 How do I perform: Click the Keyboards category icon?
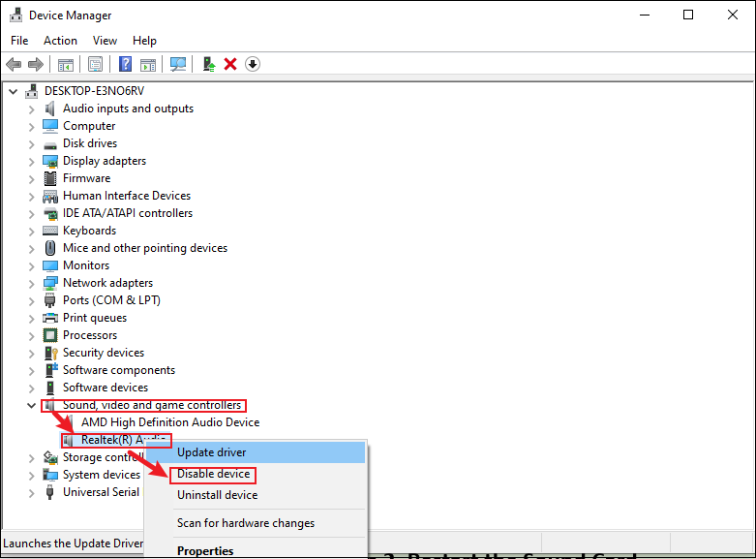pos(50,231)
